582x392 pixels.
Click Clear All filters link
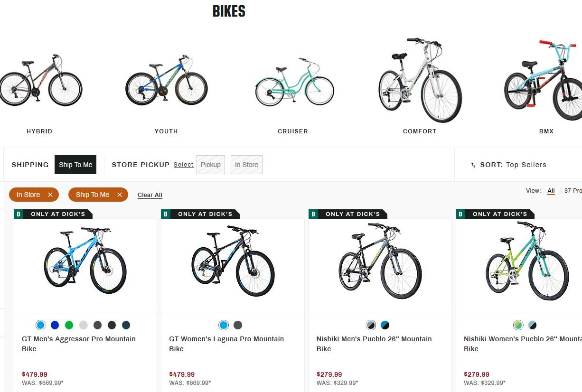click(150, 195)
